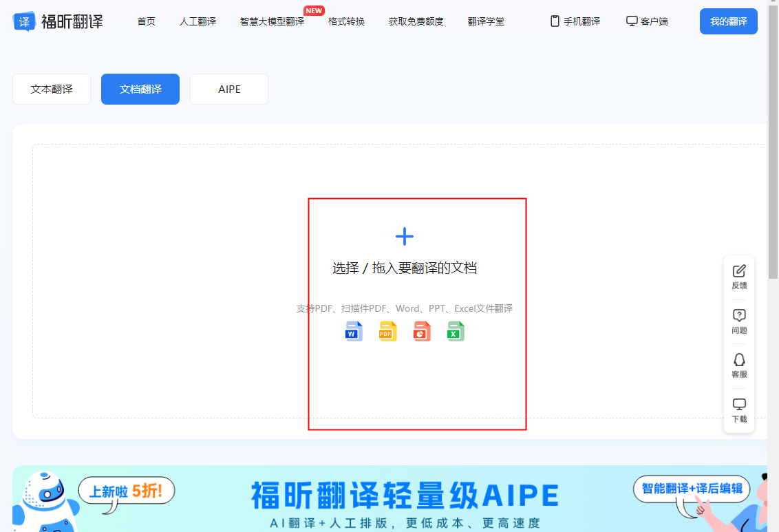Select the Word file type icon
The height and width of the screenshot is (532, 779).
[353, 331]
